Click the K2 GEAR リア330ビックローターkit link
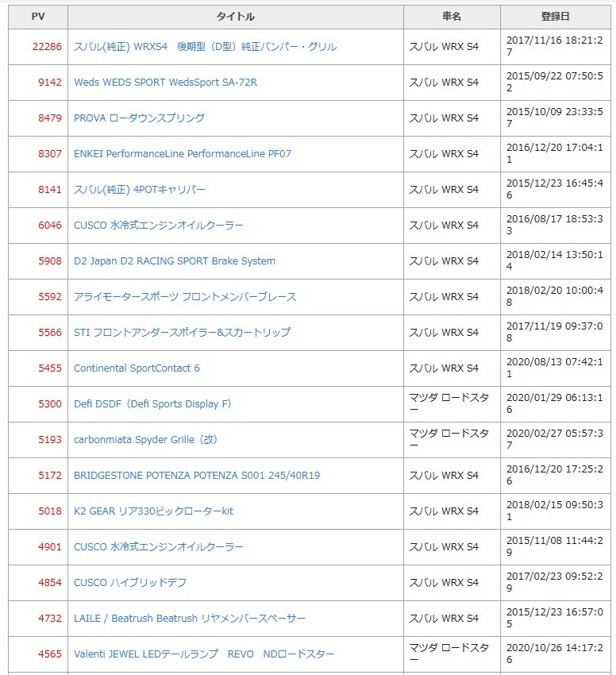The image size is (616, 675). click(x=153, y=511)
